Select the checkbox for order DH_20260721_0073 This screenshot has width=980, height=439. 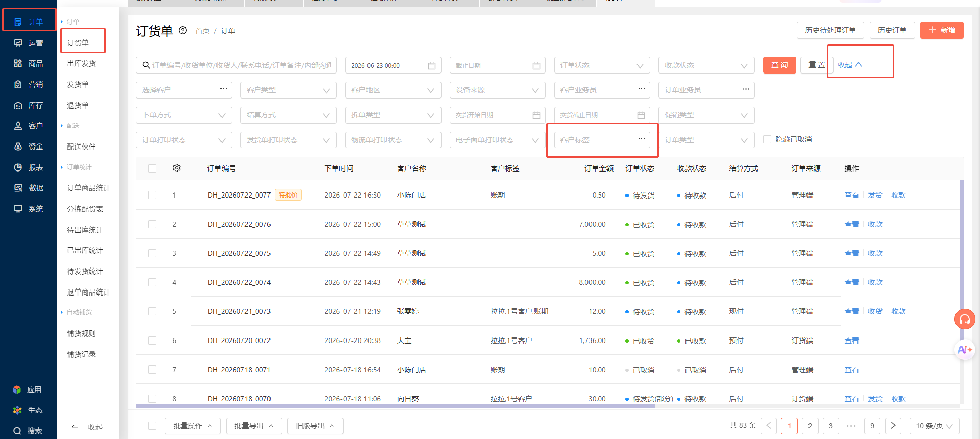click(x=152, y=311)
